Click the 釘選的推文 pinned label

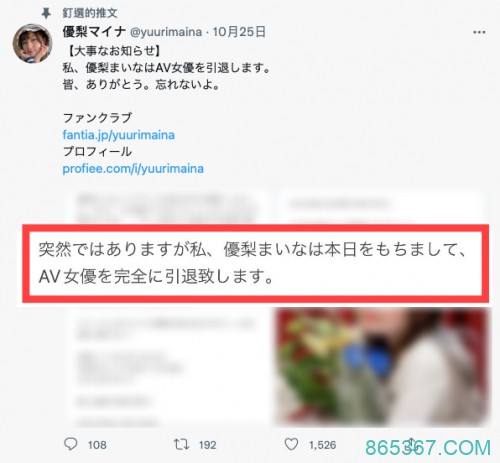click(x=90, y=13)
